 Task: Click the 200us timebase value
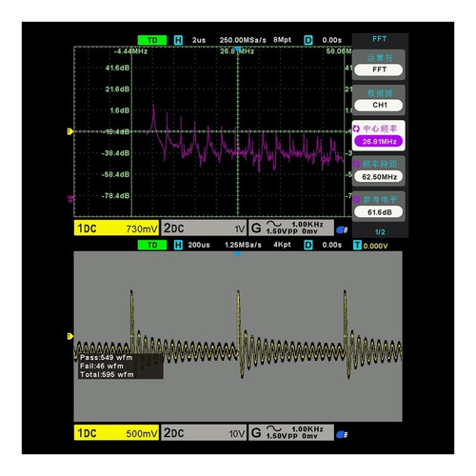tap(199, 245)
